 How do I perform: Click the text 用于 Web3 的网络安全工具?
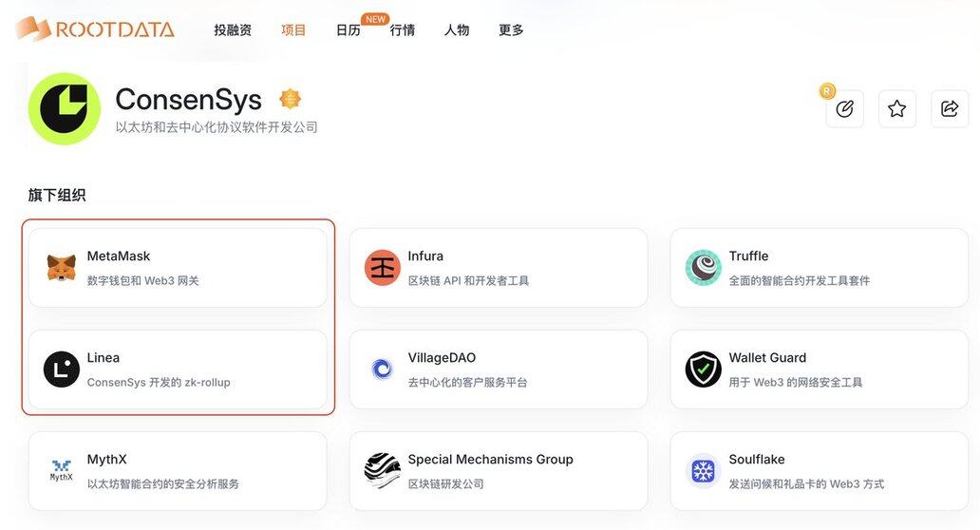click(x=796, y=383)
